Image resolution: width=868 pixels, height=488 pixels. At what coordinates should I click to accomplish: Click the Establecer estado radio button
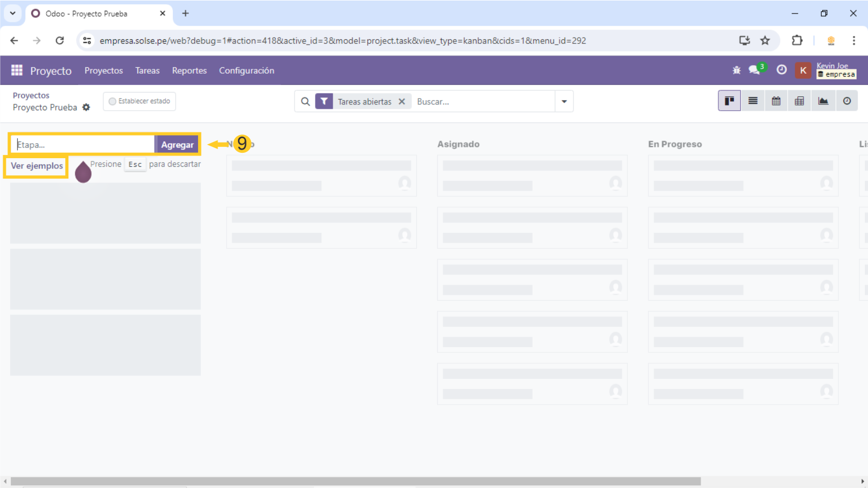[113, 101]
